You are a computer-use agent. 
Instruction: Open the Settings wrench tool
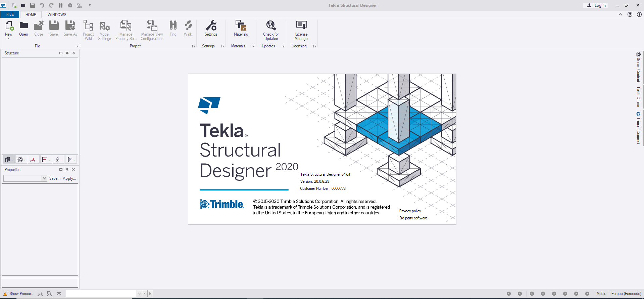click(x=211, y=28)
